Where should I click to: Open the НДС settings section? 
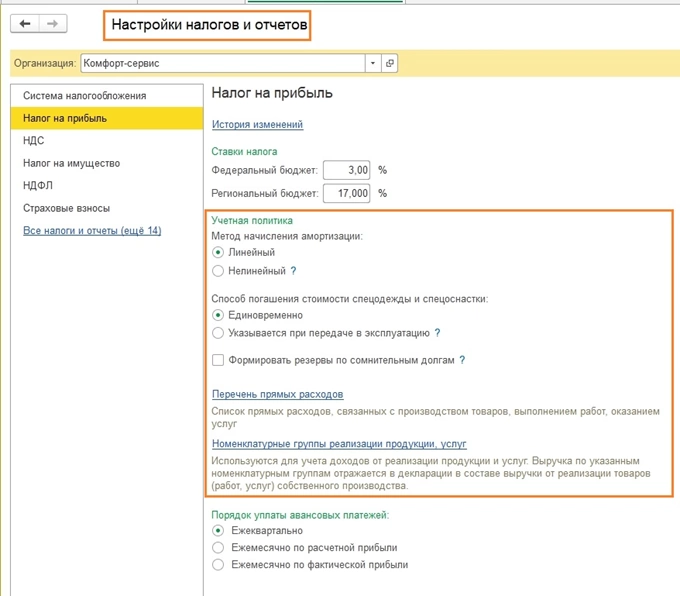click(x=34, y=141)
